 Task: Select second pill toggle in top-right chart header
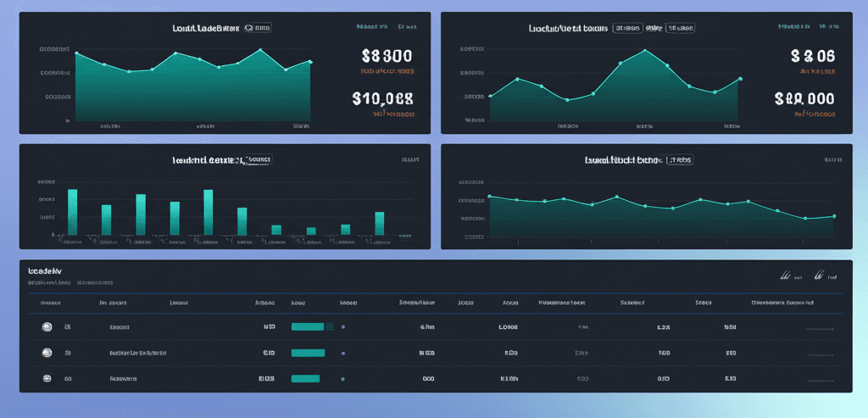(680, 28)
